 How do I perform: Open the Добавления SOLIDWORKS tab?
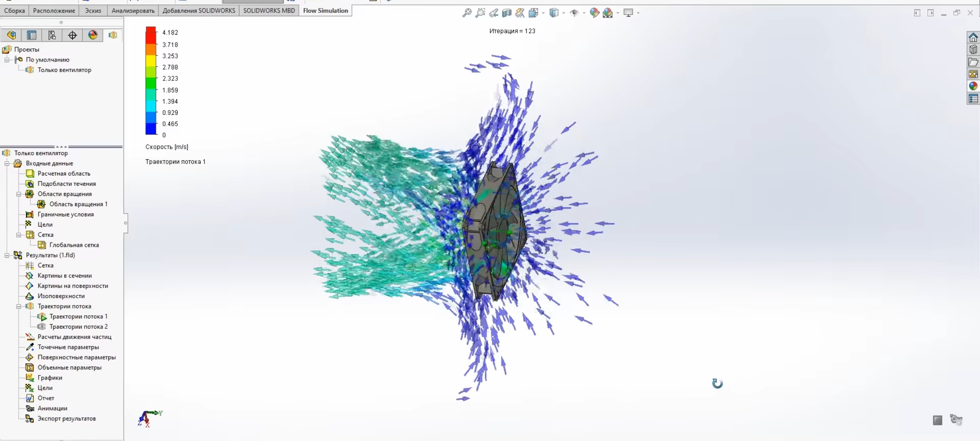tap(199, 11)
